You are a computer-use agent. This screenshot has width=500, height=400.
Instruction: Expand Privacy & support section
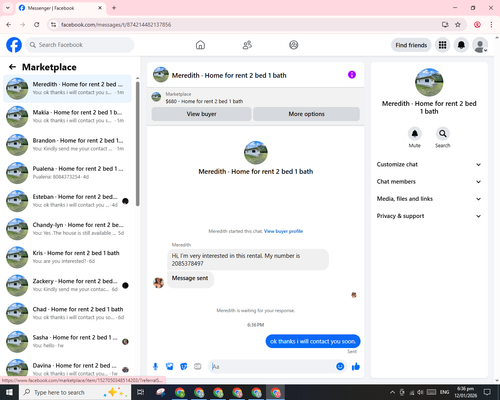[x=429, y=216]
